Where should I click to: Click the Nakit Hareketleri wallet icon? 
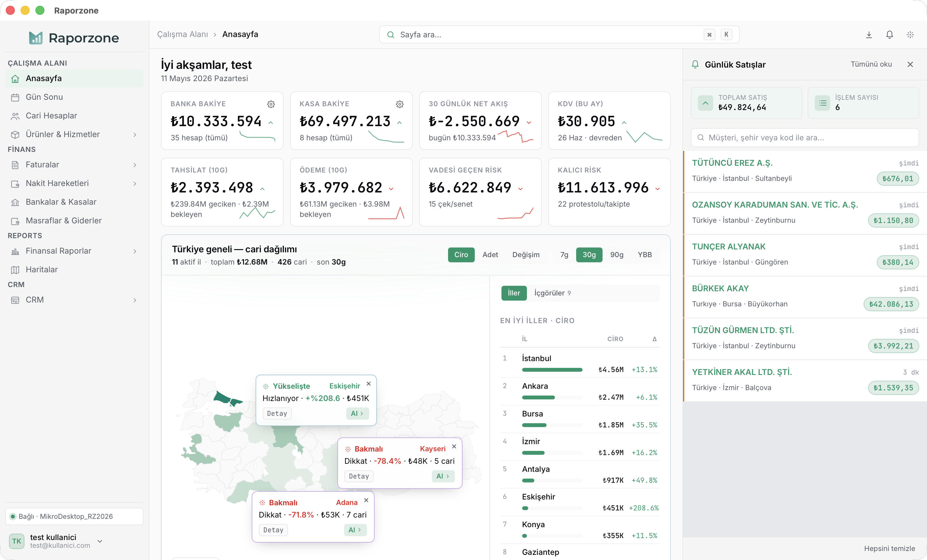[x=15, y=183]
